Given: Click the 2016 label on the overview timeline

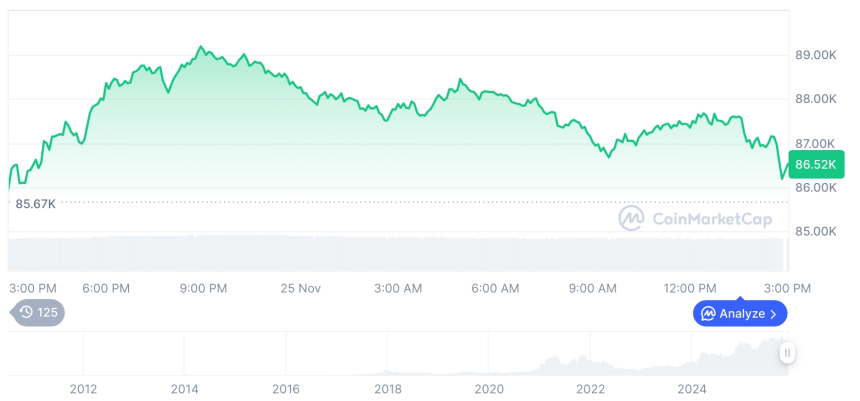Looking at the screenshot, I should (286, 389).
